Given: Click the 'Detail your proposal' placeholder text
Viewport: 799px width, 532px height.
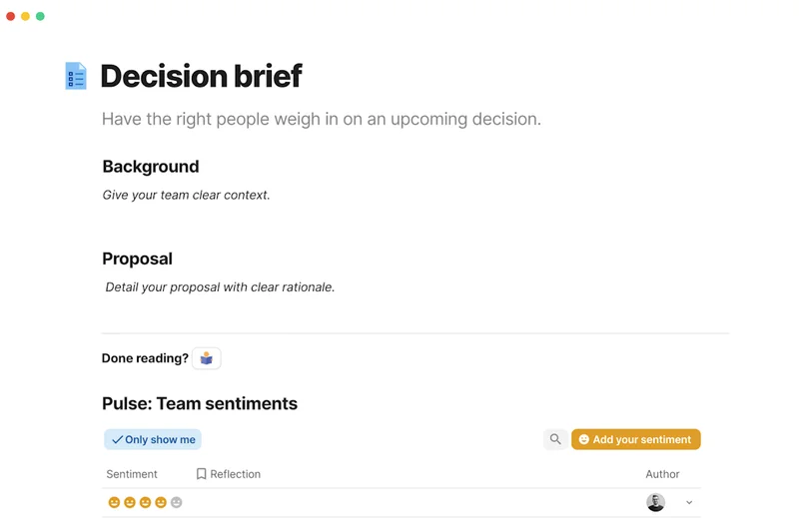Looking at the screenshot, I should (220, 287).
